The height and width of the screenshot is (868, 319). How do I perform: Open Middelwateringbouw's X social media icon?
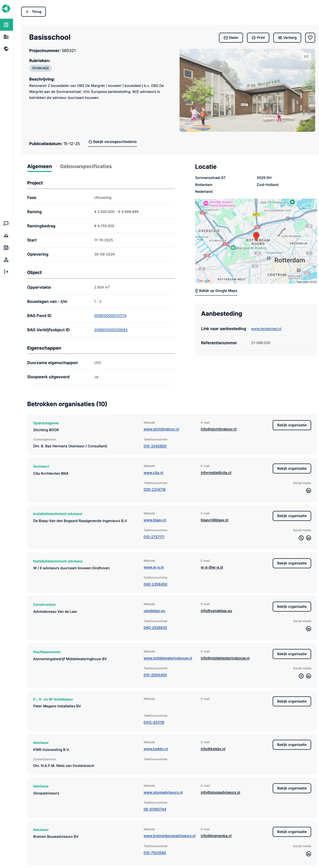coord(301,676)
